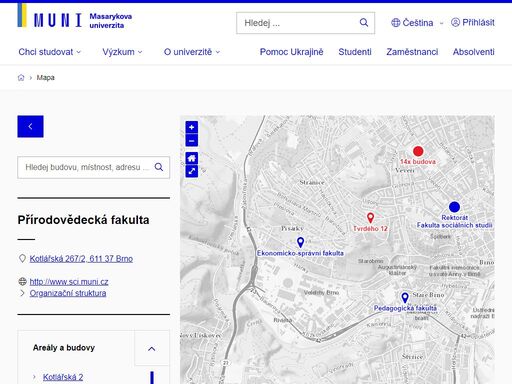
Task: Collapse the Areály a budovy section
Action: [x=152, y=348]
